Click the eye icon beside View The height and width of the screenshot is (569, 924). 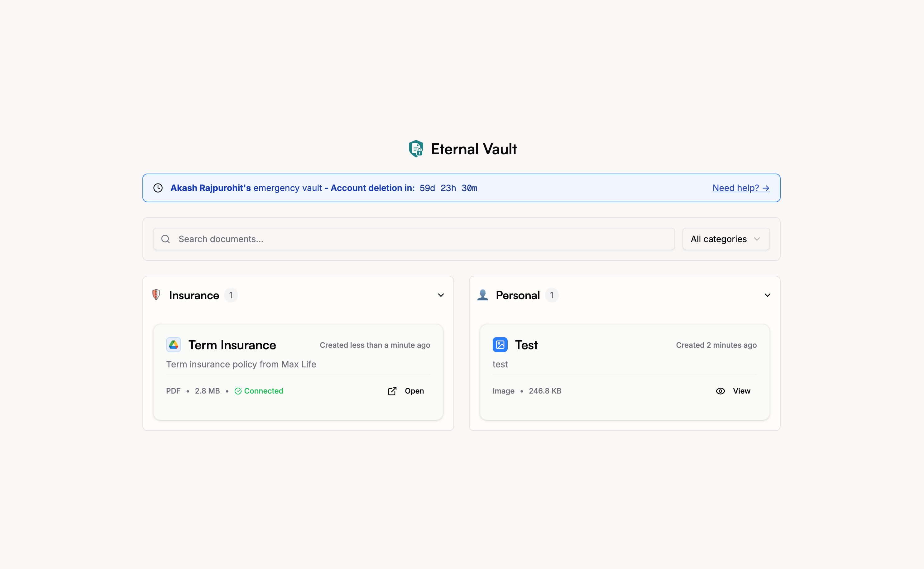(720, 391)
